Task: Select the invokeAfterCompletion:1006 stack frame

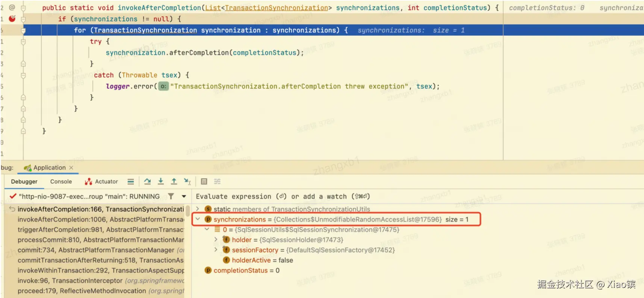Action: pyautogui.click(x=101, y=219)
